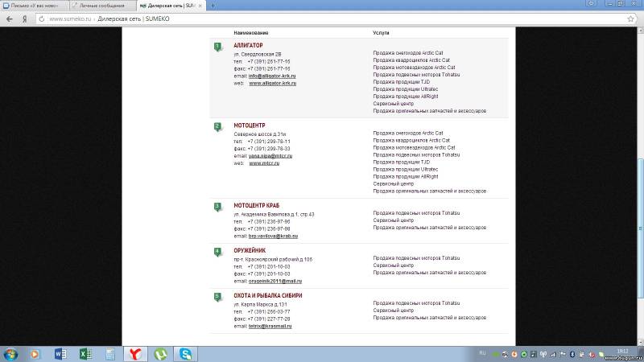The width and height of the screenshot is (644, 362).
Task: Open the Windows Start menu orb
Action: tap(10, 354)
